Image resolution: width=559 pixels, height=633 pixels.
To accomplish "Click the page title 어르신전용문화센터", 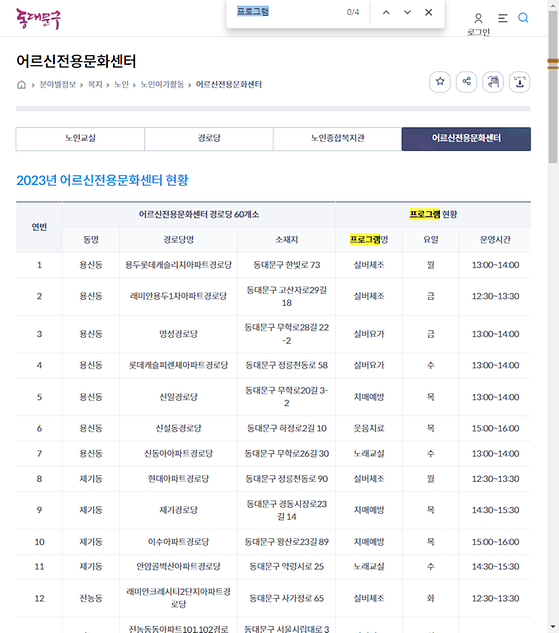I will point(76,61).
